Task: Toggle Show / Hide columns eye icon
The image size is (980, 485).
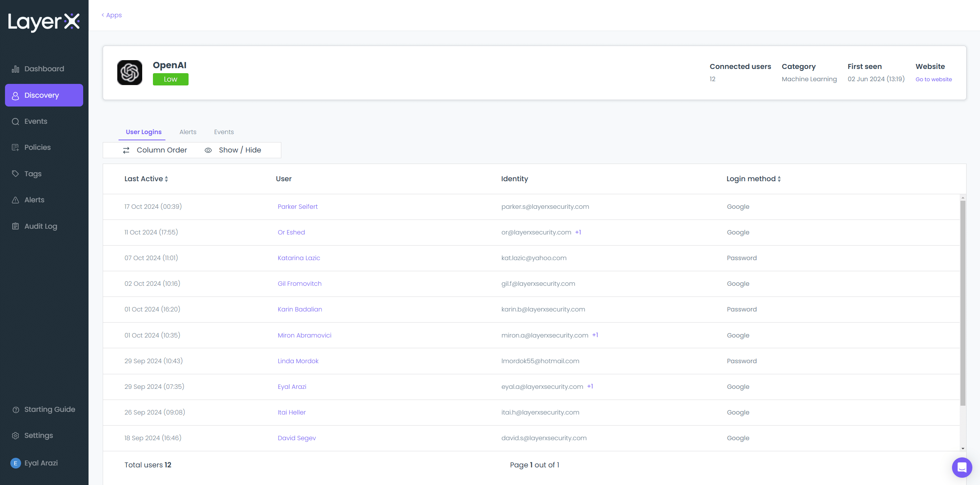Action: 208,150
